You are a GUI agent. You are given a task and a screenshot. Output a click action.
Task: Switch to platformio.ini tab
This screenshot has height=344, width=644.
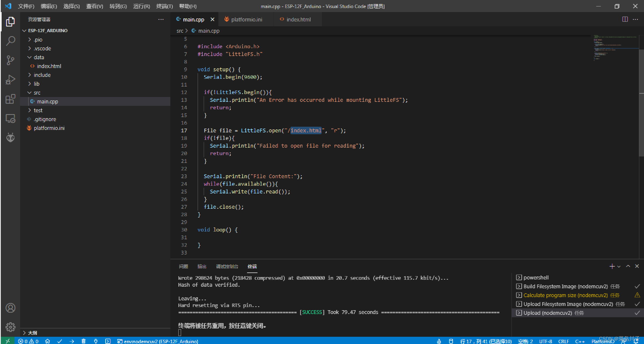tap(246, 20)
